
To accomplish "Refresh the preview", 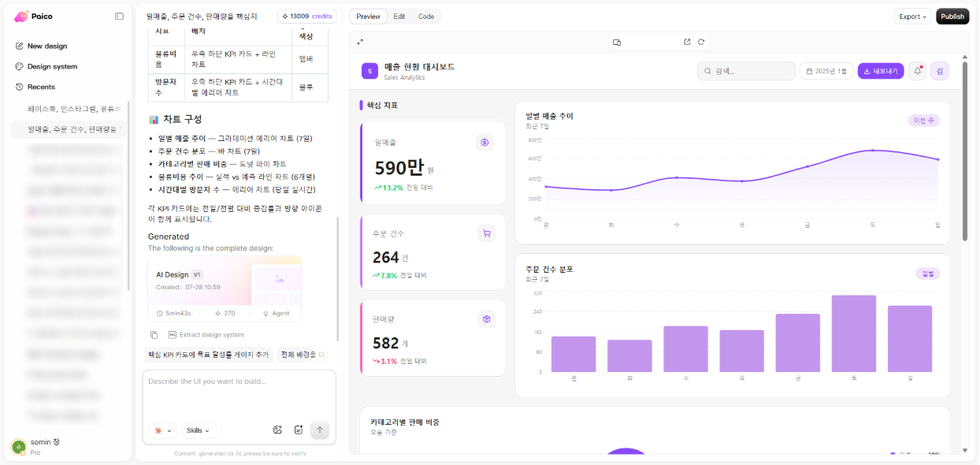I will [x=701, y=42].
